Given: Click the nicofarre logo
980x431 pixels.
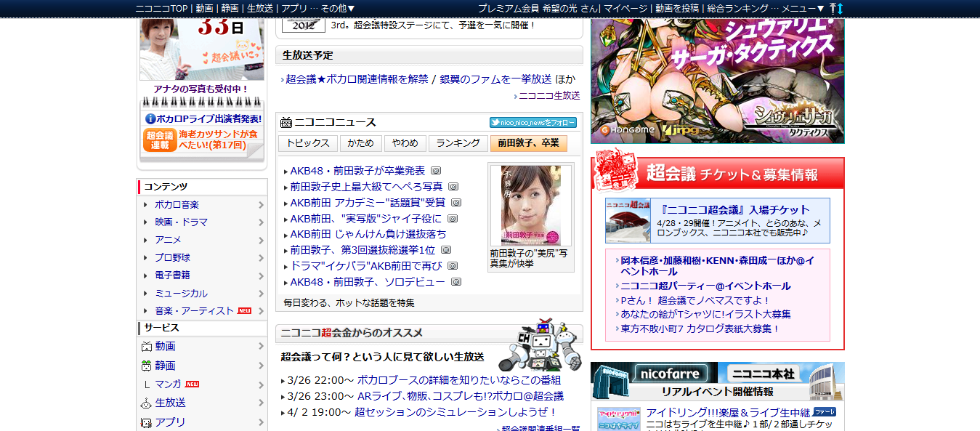Looking at the screenshot, I should pos(671,374).
